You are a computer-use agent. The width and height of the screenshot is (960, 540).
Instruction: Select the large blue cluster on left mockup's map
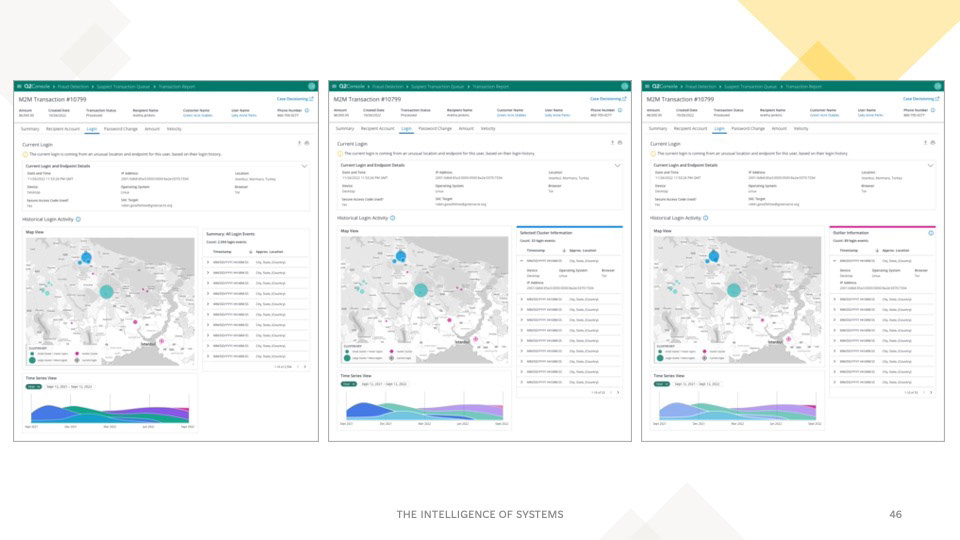tap(86, 257)
